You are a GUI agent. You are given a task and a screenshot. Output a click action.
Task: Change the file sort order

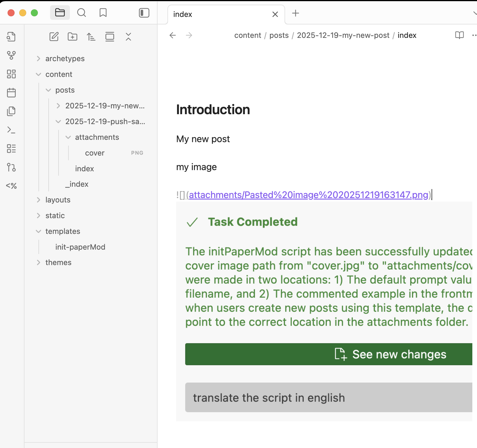91,37
